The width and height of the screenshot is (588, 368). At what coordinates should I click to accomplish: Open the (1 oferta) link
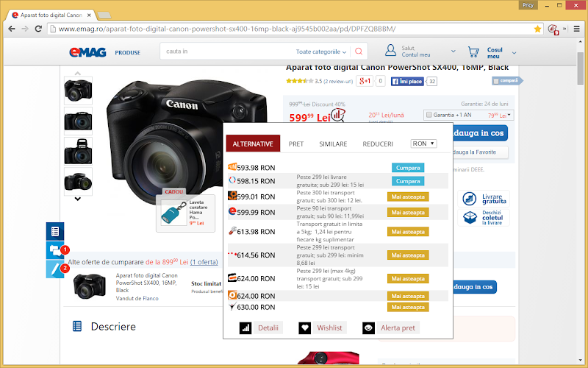tap(204, 262)
